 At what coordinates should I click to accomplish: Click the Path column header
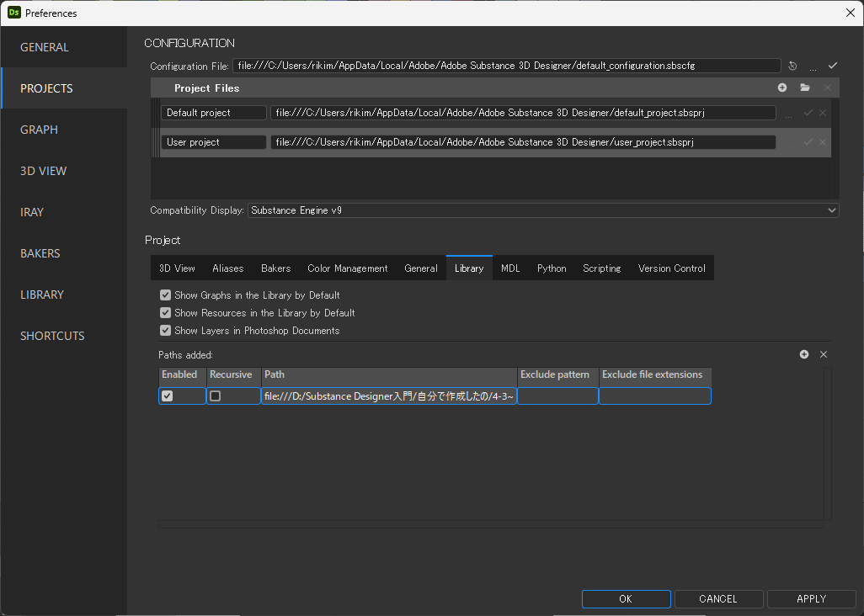389,377
